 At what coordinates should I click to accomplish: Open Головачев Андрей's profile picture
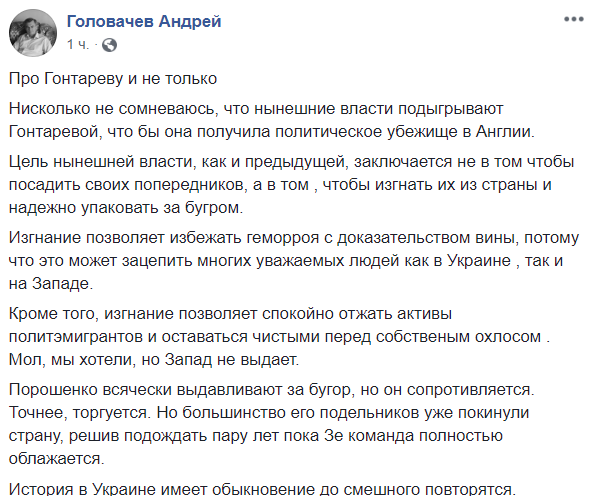[33, 33]
